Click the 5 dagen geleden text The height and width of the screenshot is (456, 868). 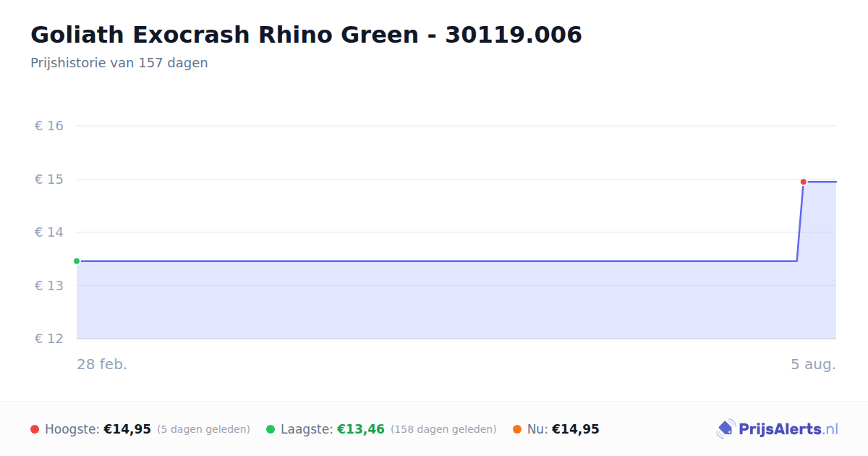tap(203, 429)
